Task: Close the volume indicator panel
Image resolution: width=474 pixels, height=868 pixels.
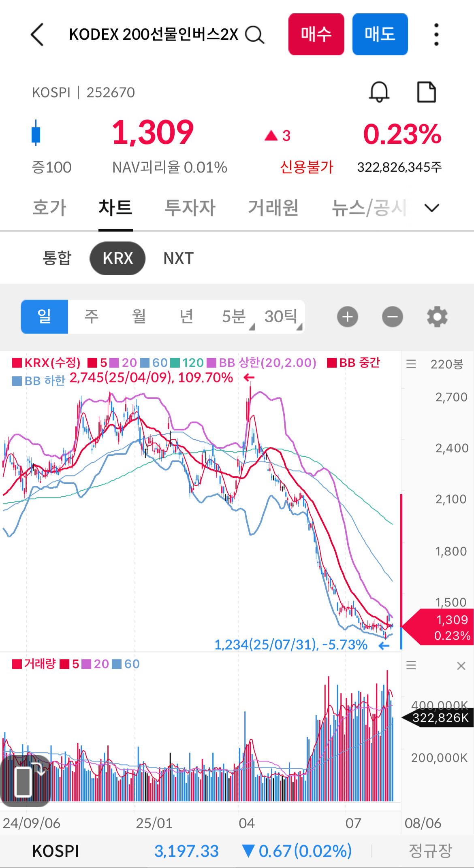Action: pyautogui.click(x=461, y=666)
